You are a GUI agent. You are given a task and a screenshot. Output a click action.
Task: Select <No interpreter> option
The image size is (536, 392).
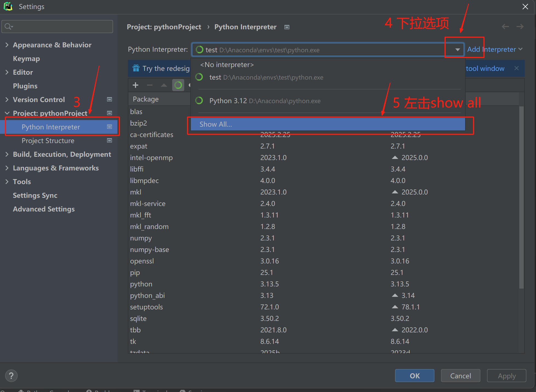click(227, 65)
